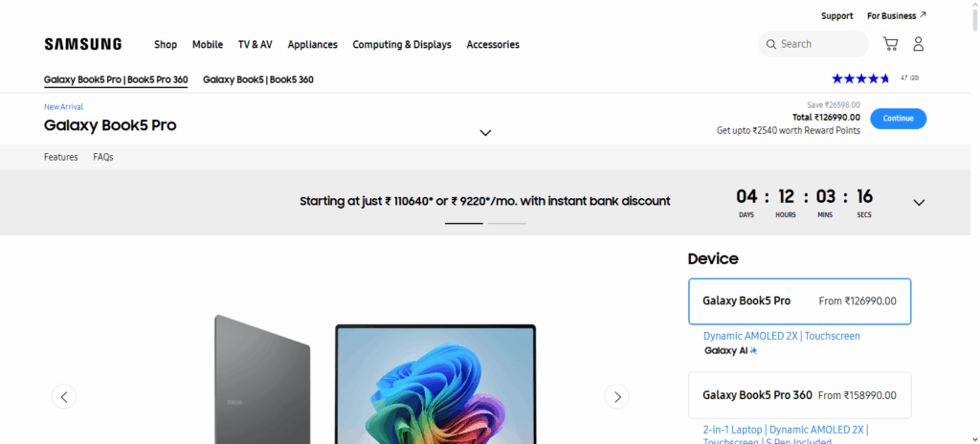Click the Support link
This screenshot has height=444, width=980.
coord(836,15)
